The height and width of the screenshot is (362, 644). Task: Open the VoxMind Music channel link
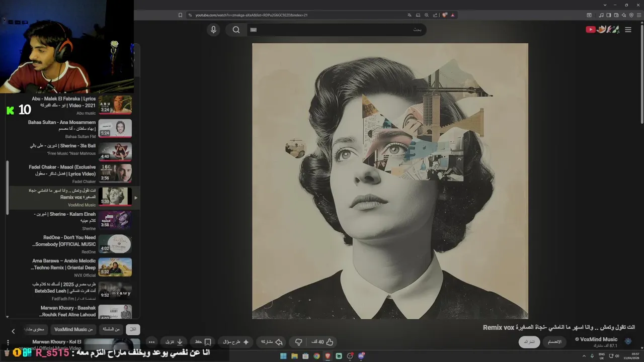pos(599,339)
